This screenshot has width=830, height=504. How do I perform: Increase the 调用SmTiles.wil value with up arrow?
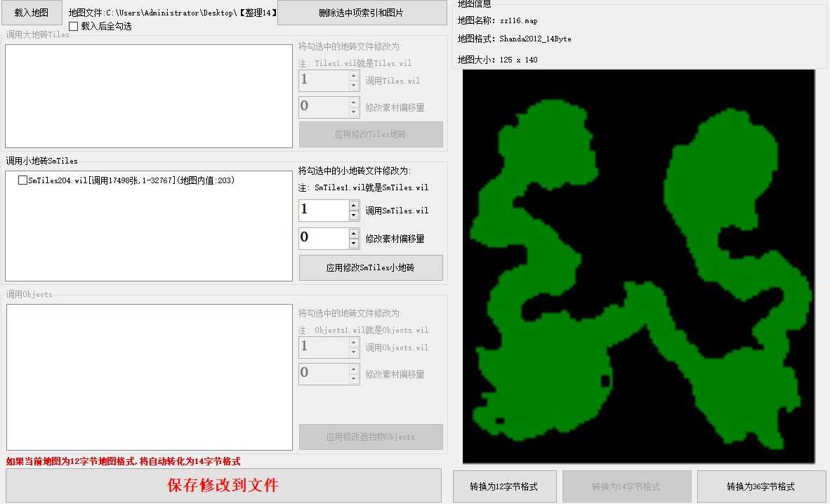(354, 205)
